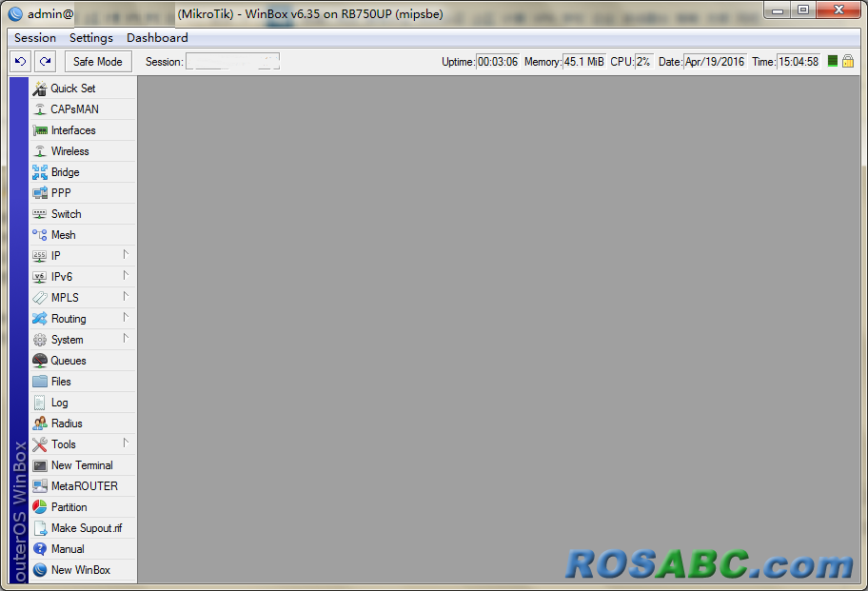Open the Switch menu entry
The width and height of the screenshot is (868, 591).
click(x=82, y=214)
